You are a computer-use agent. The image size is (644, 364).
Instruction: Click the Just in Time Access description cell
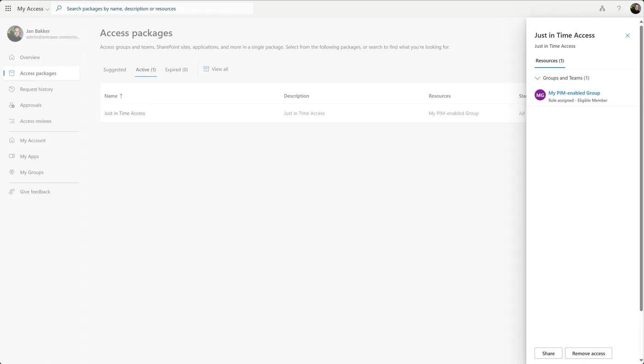coord(304,113)
